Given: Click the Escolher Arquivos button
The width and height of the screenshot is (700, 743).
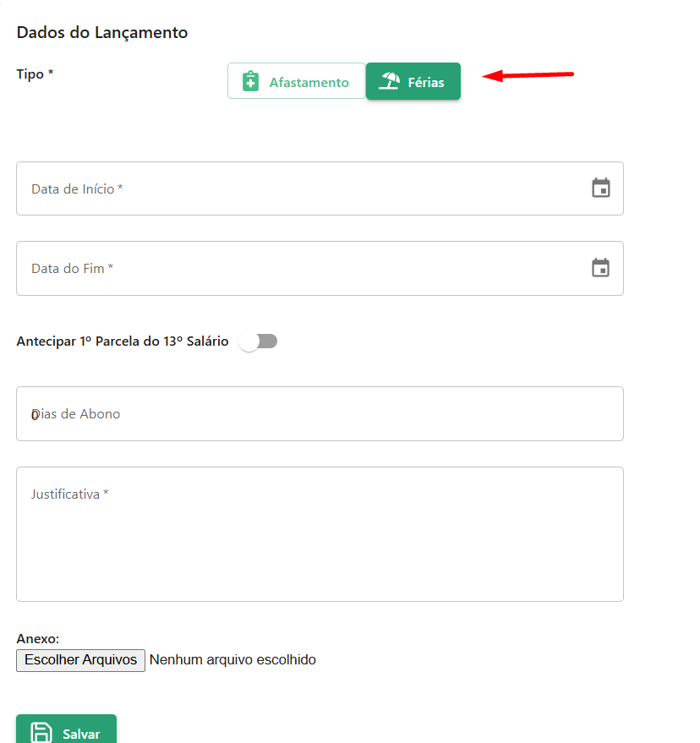Looking at the screenshot, I should [x=80, y=660].
